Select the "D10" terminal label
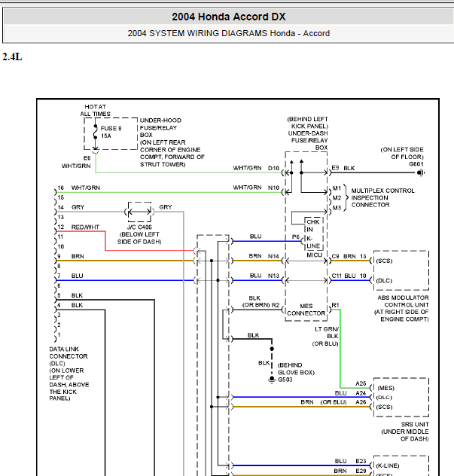 273,168
